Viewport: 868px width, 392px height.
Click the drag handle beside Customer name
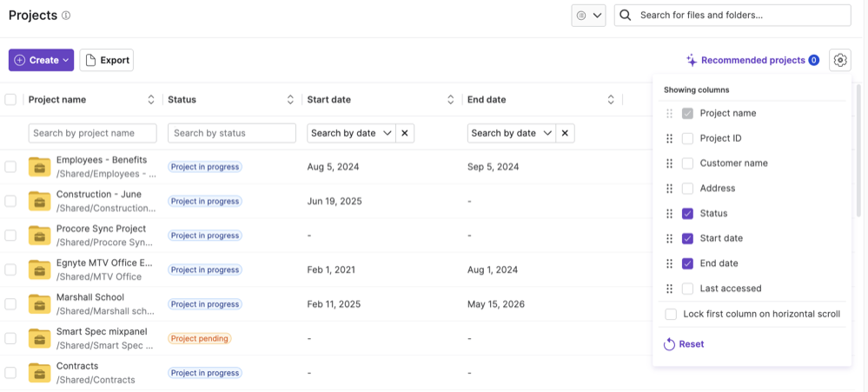pyautogui.click(x=669, y=163)
